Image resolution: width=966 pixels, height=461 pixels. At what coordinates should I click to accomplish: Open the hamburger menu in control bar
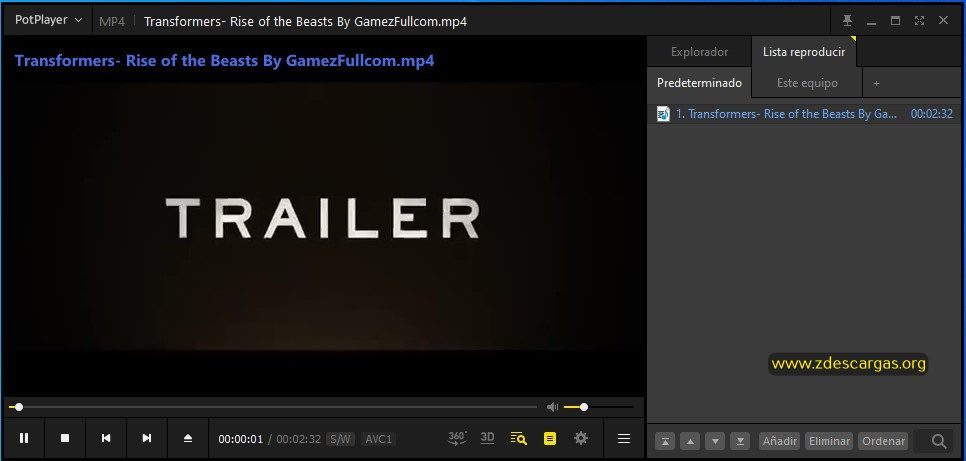pyautogui.click(x=624, y=439)
